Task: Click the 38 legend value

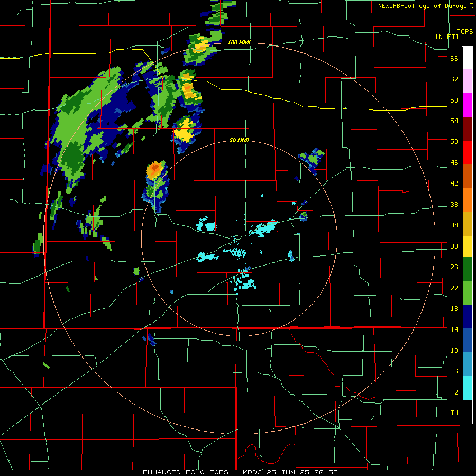Action: point(454,205)
